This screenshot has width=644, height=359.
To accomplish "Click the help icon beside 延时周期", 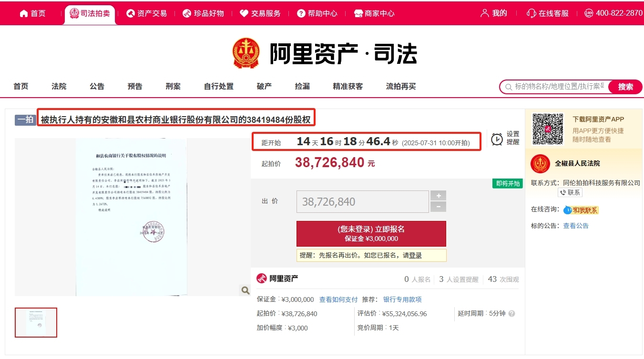I will [511, 313].
